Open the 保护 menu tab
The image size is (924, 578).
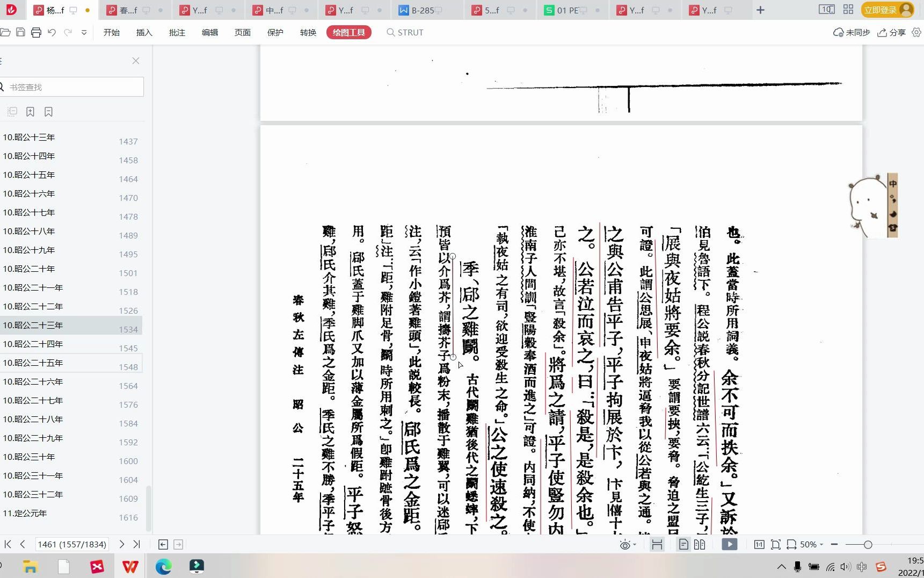pyautogui.click(x=275, y=32)
